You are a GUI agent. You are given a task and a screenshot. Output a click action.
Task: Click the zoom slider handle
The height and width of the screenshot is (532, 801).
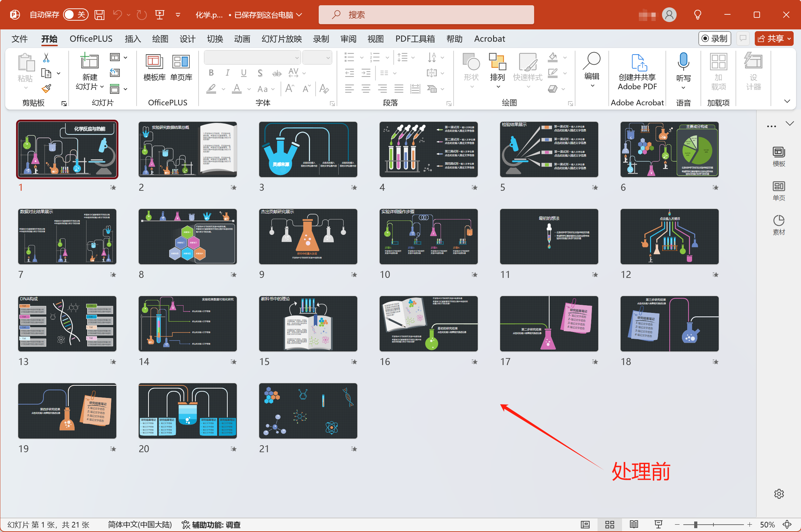[x=696, y=524]
